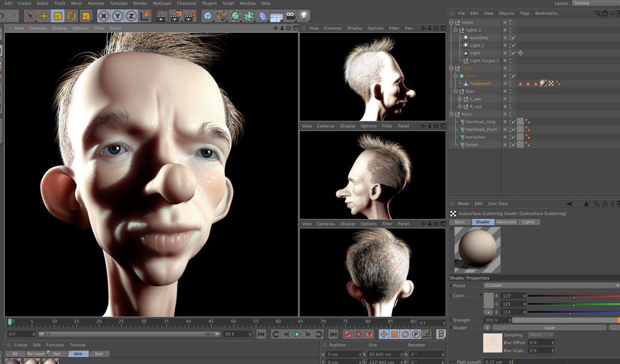
Task: Render the active view clapper icon
Action: pyautogui.click(x=161, y=16)
